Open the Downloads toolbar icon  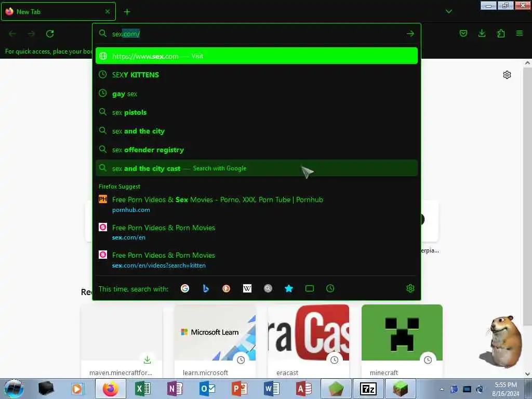pyautogui.click(x=482, y=33)
